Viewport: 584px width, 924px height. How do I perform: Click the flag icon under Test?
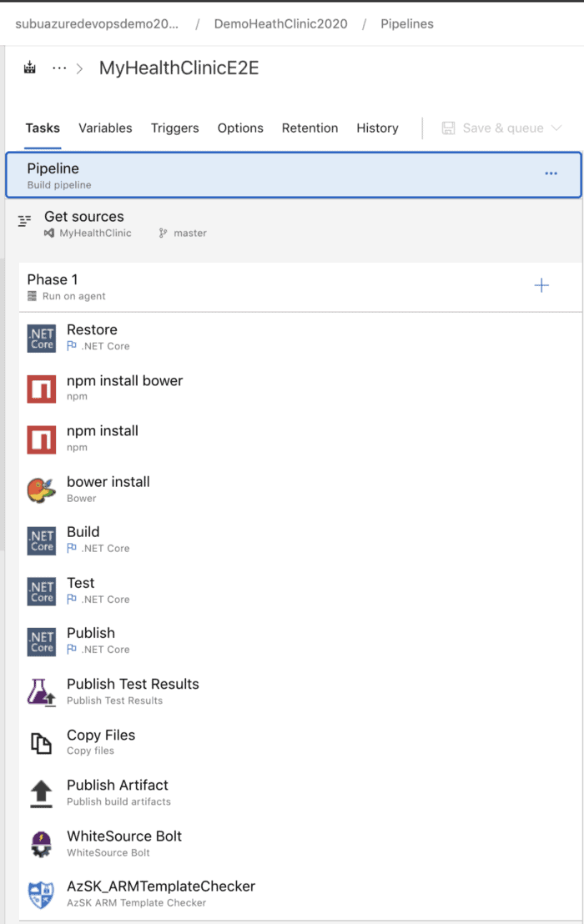coord(71,599)
